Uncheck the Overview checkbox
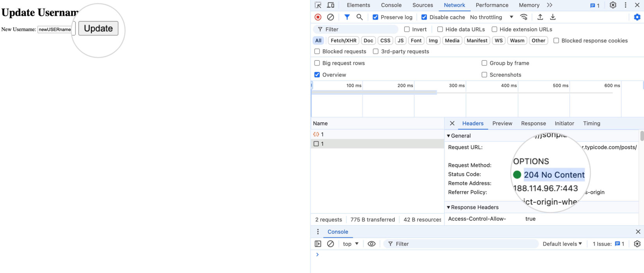This screenshot has height=273, width=644. pos(317,75)
